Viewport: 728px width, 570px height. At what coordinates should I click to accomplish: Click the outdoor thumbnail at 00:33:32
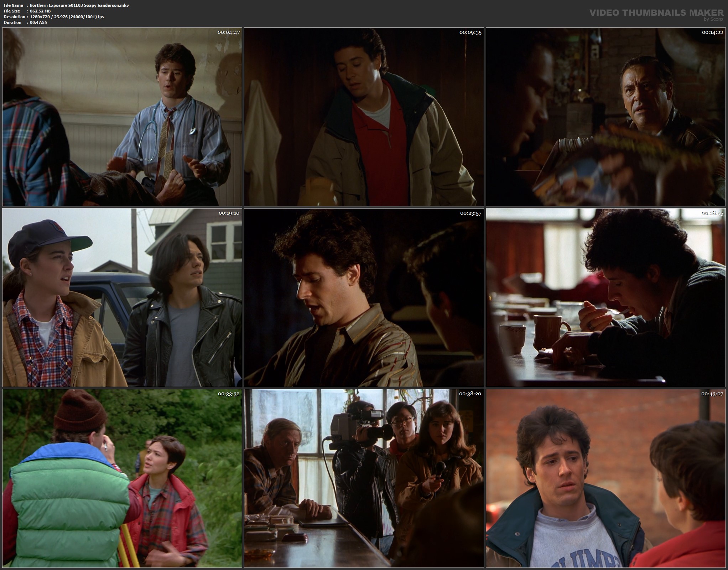(x=122, y=478)
